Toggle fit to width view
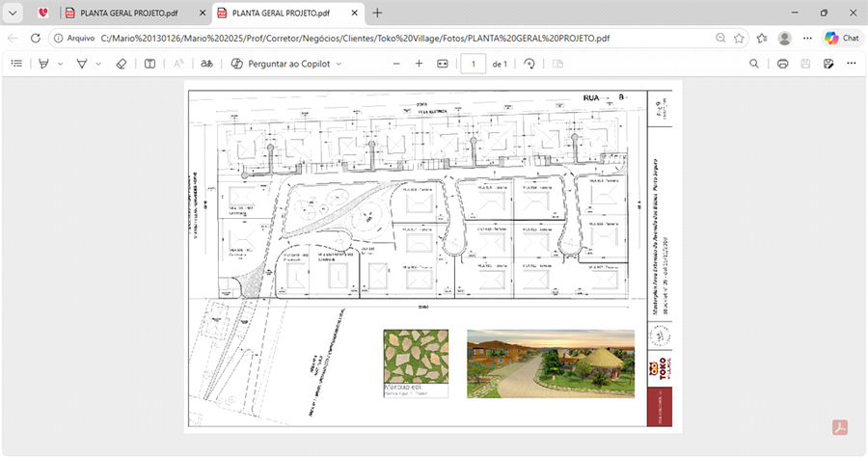Screen dimensions: 868x458 (443, 64)
